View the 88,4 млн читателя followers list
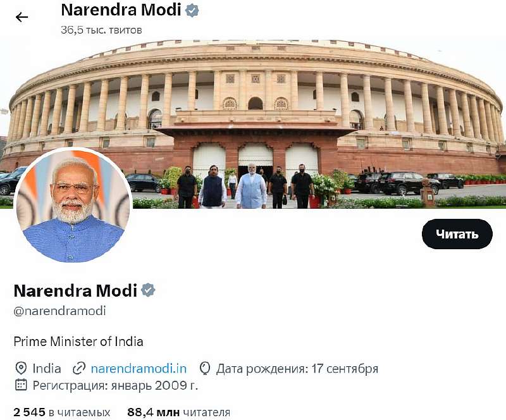Image resolution: width=506 pixels, height=420 pixels. (x=179, y=412)
